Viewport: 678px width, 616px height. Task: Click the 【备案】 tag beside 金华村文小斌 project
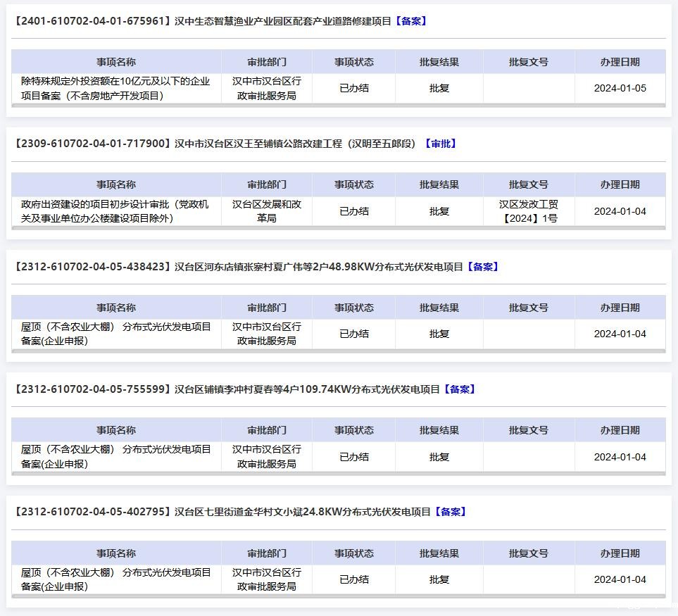coord(450,512)
